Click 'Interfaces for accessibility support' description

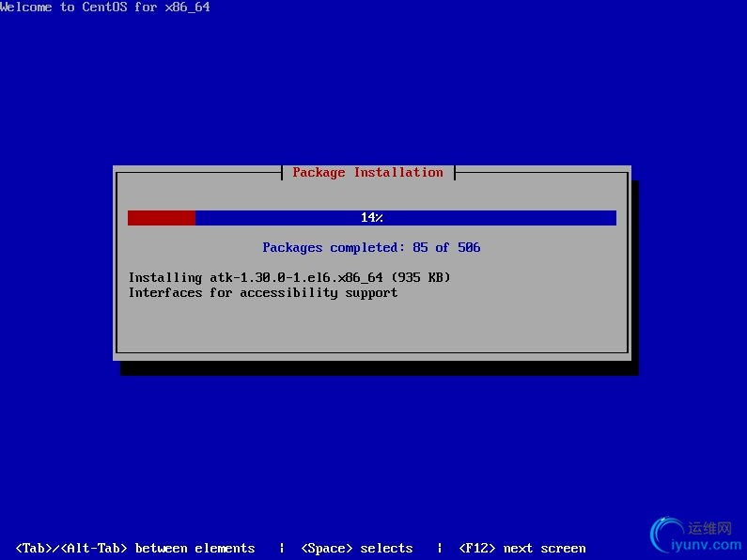(263, 292)
